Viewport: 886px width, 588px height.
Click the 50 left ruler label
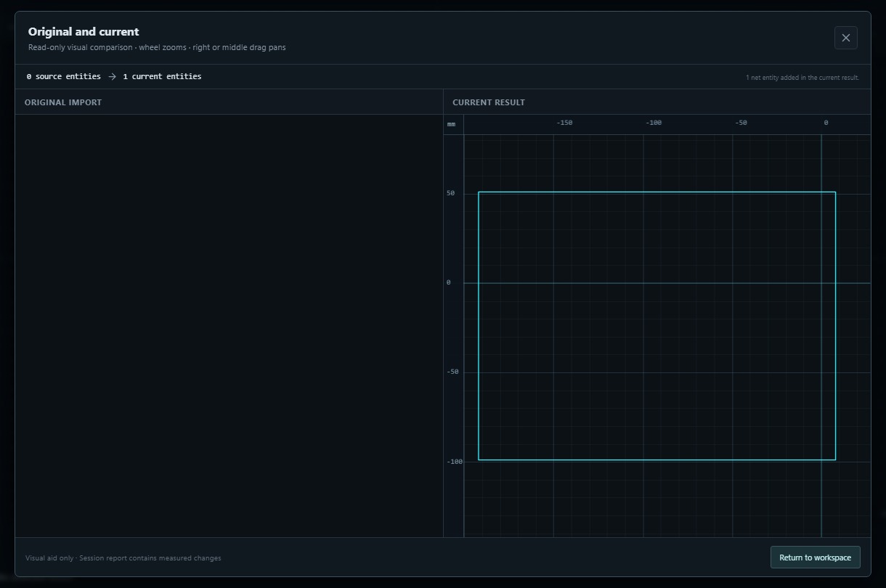(451, 193)
